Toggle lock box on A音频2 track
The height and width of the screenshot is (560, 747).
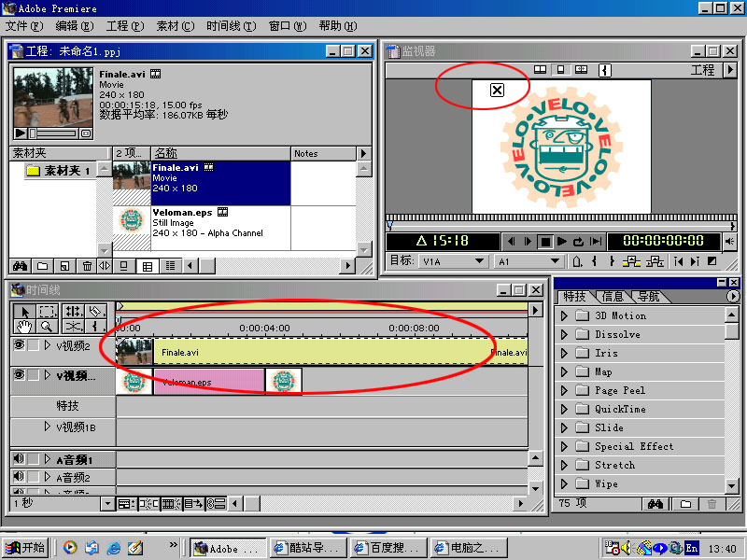34,477
